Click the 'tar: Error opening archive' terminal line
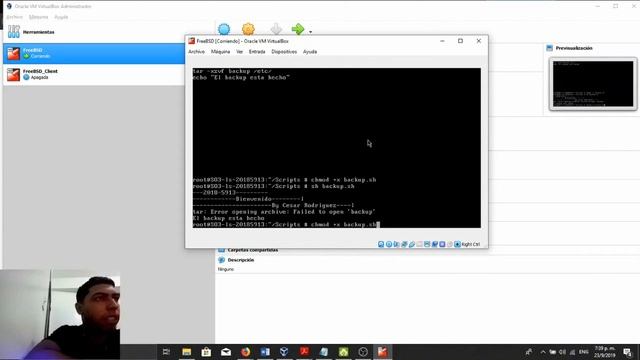The image size is (640, 360). (284, 212)
